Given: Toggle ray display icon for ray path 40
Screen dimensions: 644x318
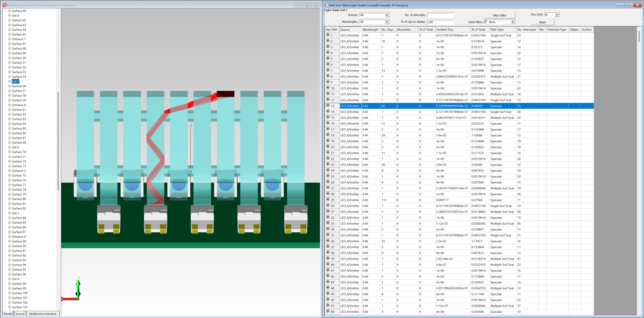Looking at the screenshot, I should point(328,264).
